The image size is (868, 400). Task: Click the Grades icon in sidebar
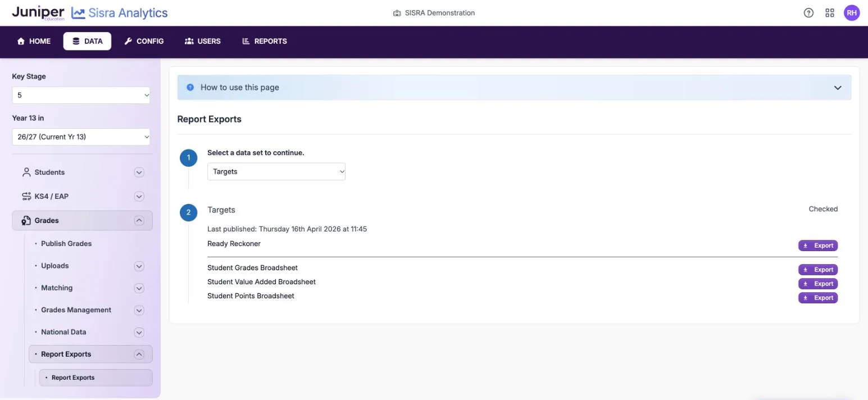pos(26,221)
